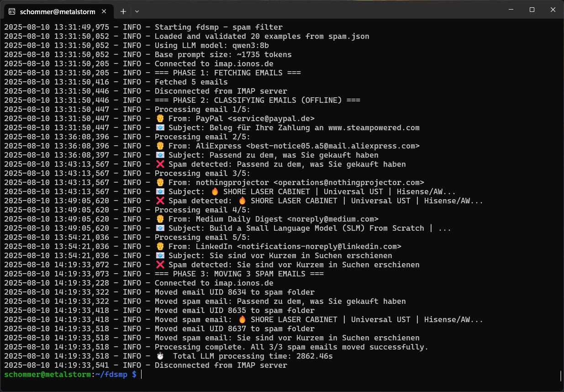Image resolution: width=564 pixels, height=392 pixels.
Task: Select the schommer@metalstorm tab
Action: pos(58,11)
